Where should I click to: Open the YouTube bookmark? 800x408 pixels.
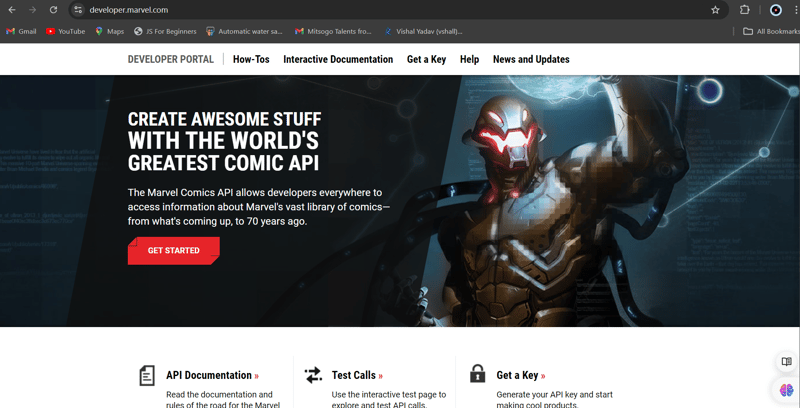click(x=65, y=31)
